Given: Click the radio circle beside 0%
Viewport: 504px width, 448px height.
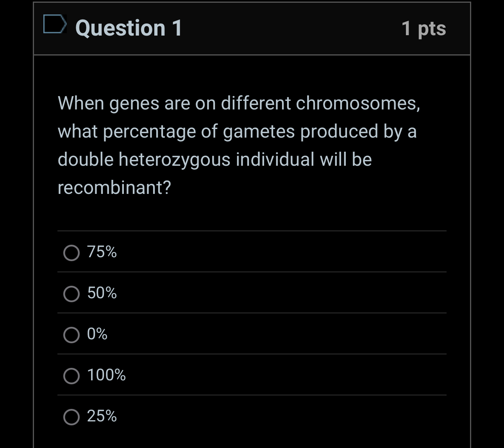Looking at the screenshot, I should (71, 335).
